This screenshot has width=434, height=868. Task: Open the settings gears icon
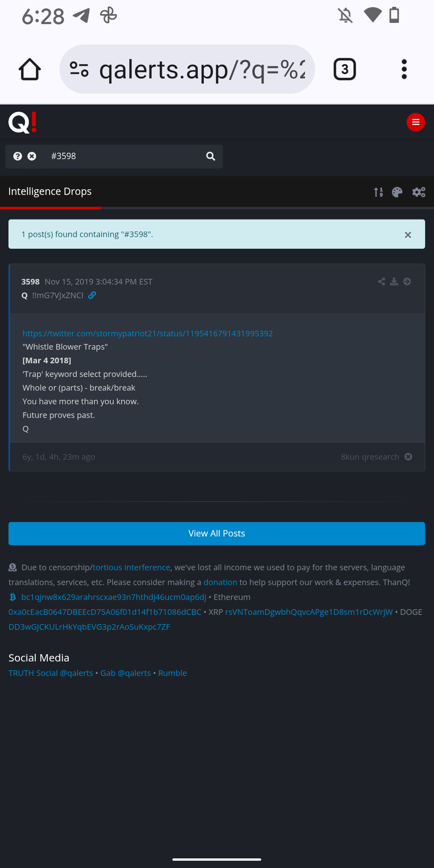pyautogui.click(x=419, y=192)
